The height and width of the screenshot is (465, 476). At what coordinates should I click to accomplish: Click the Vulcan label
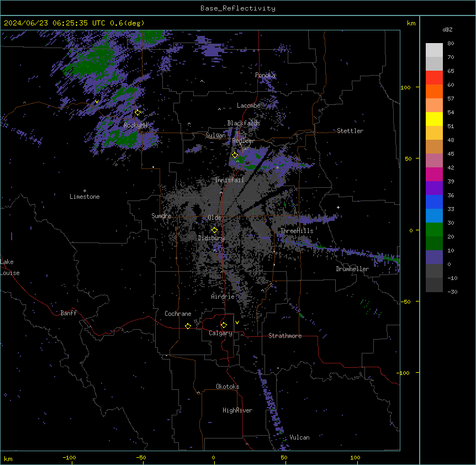(x=300, y=437)
